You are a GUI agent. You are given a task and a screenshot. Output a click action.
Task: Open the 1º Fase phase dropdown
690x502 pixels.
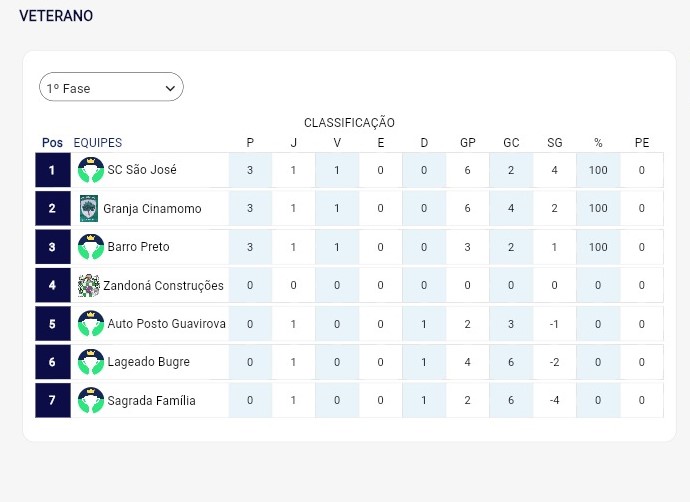(111, 88)
